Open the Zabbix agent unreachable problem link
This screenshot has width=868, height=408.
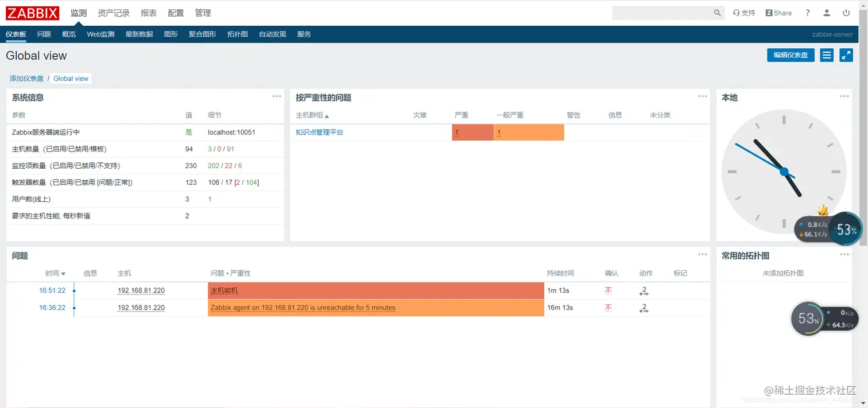coord(303,308)
